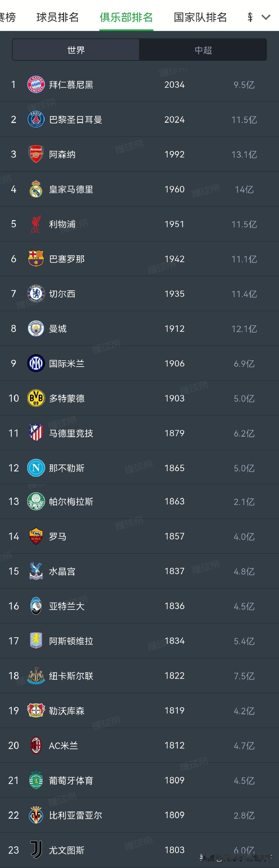Image resolution: width=279 pixels, height=868 pixels.
Task: Expand the tab list chevron
Action: (266, 17)
